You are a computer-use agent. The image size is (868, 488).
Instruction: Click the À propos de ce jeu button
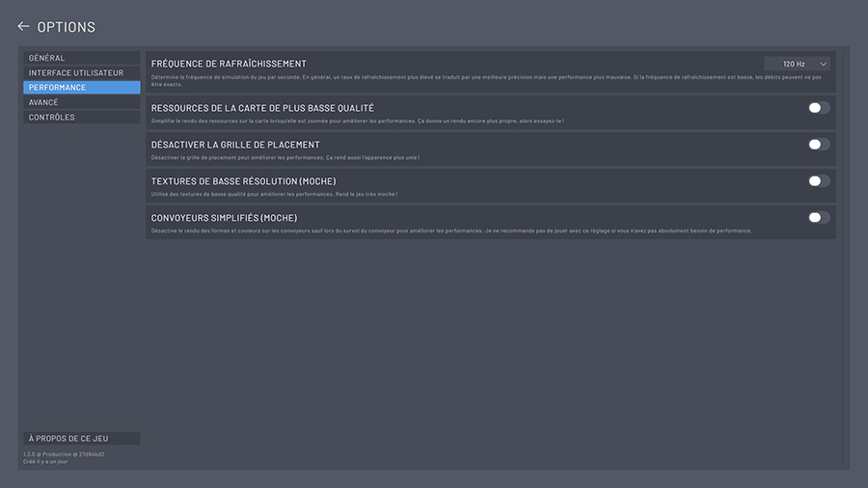click(81, 438)
